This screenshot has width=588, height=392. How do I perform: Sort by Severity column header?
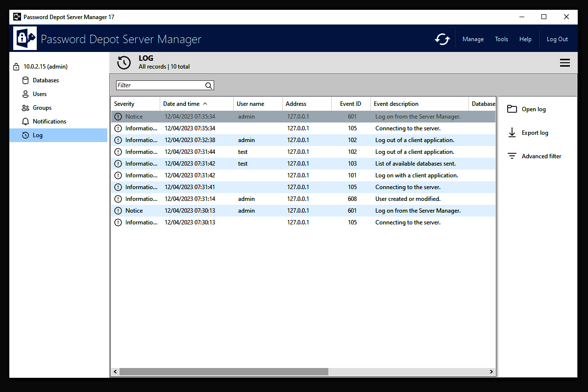(x=124, y=104)
